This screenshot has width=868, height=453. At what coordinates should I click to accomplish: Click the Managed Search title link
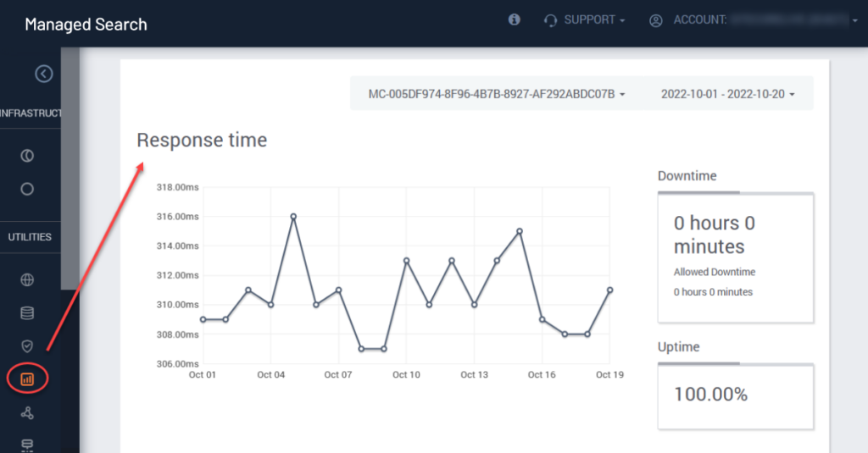(86, 25)
